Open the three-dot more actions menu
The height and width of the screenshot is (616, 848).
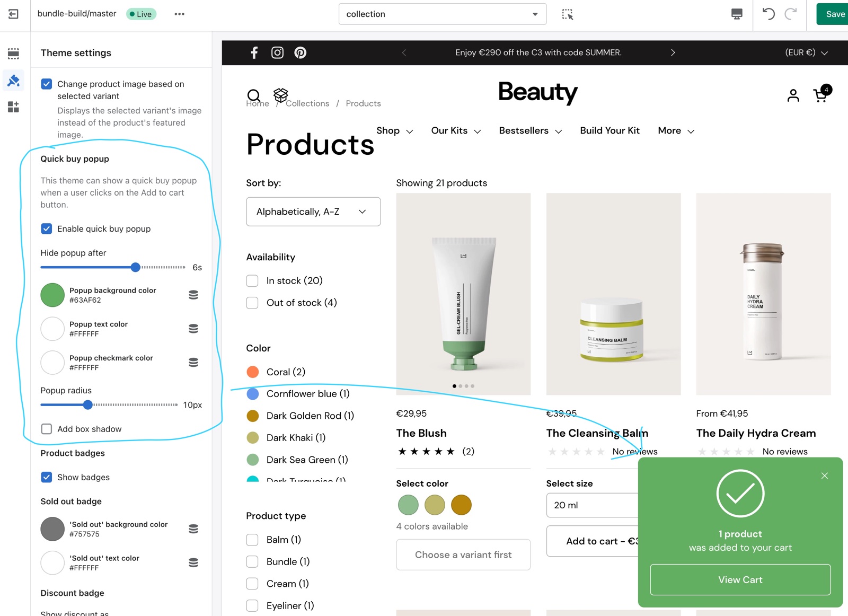click(179, 14)
